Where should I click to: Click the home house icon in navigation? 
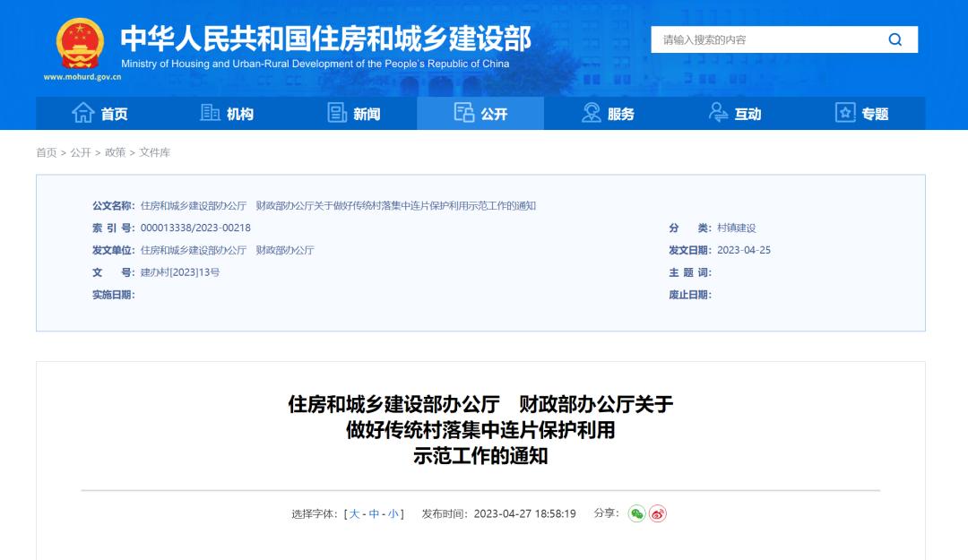click(82, 113)
